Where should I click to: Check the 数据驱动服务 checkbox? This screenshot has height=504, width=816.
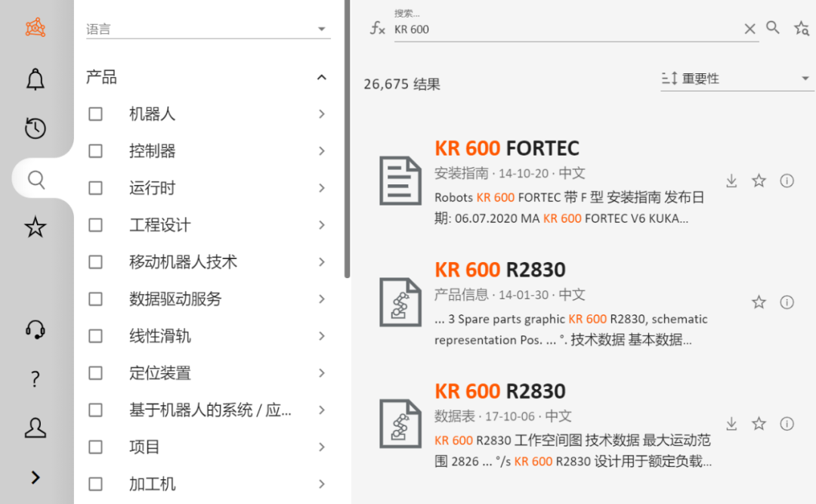[x=95, y=299]
